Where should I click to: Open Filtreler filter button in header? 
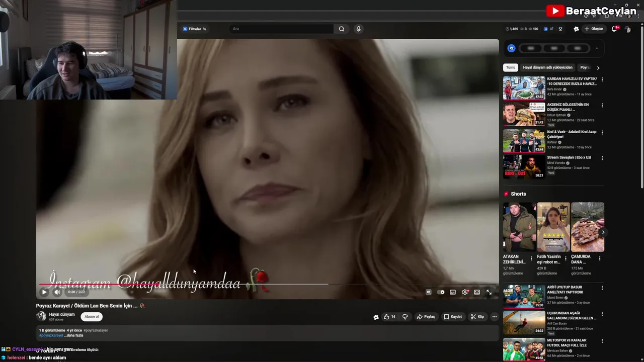coord(195,29)
